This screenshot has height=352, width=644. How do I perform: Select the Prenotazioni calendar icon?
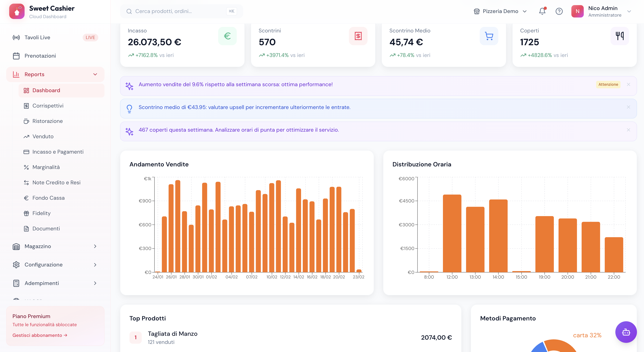(16, 56)
